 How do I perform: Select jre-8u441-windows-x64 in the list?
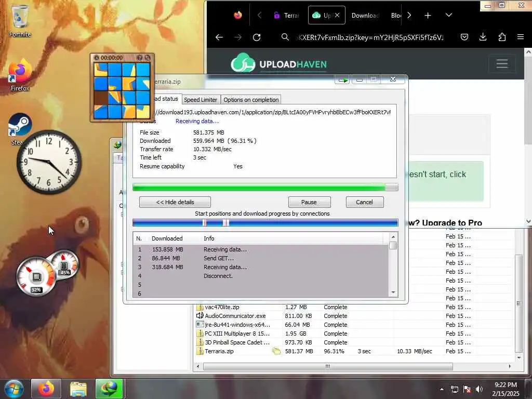(x=237, y=325)
